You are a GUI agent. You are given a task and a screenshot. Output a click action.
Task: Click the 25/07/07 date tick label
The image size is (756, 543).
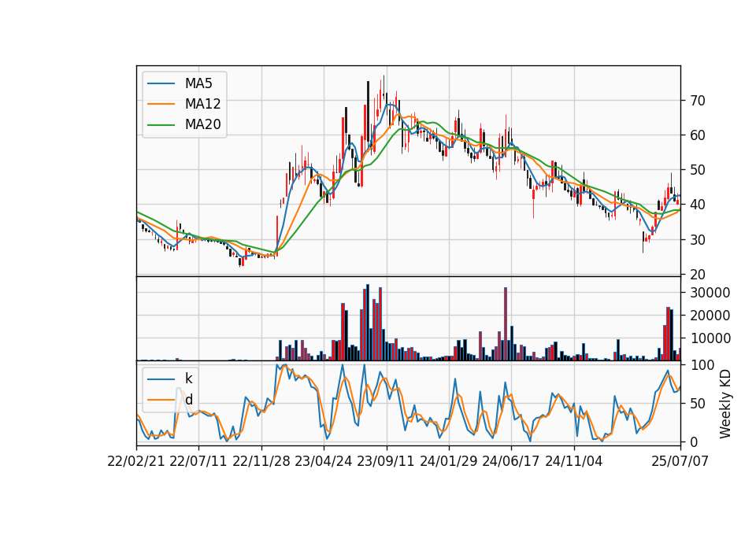680,461
